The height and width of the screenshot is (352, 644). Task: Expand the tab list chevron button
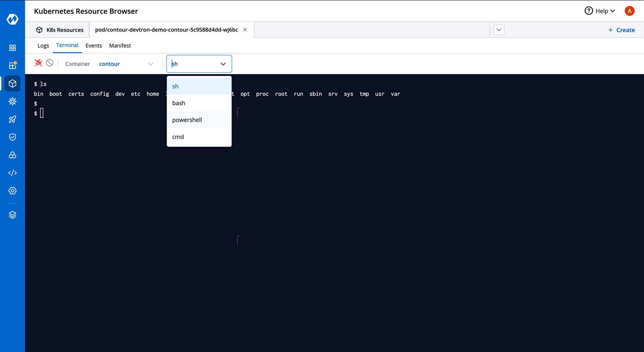[x=499, y=30]
